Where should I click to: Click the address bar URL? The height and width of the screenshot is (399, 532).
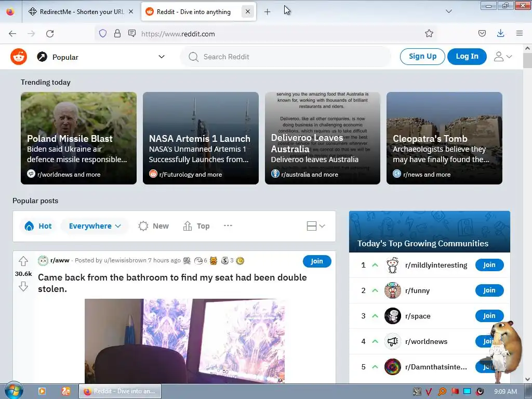pos(178,34)
